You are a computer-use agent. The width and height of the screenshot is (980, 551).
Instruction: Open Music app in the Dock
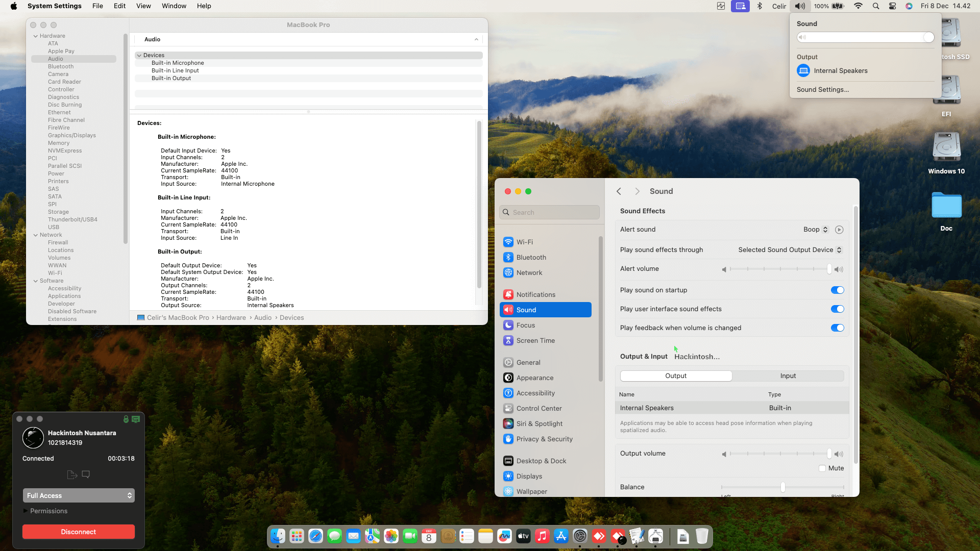point(542,536)
